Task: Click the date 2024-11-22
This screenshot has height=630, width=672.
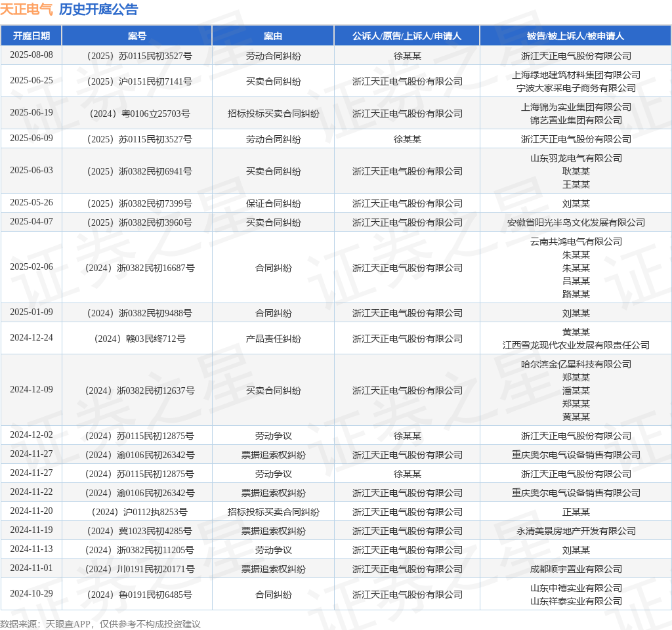Action: [31, 492]
